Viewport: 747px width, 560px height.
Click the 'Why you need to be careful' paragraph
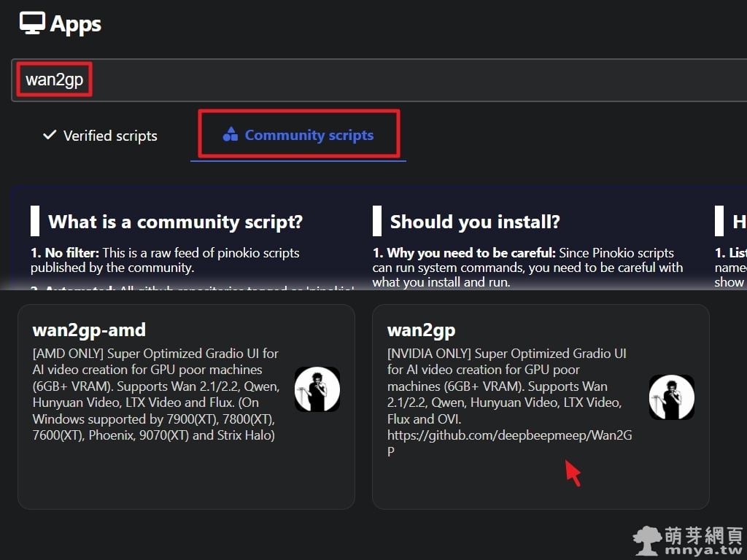527,267
